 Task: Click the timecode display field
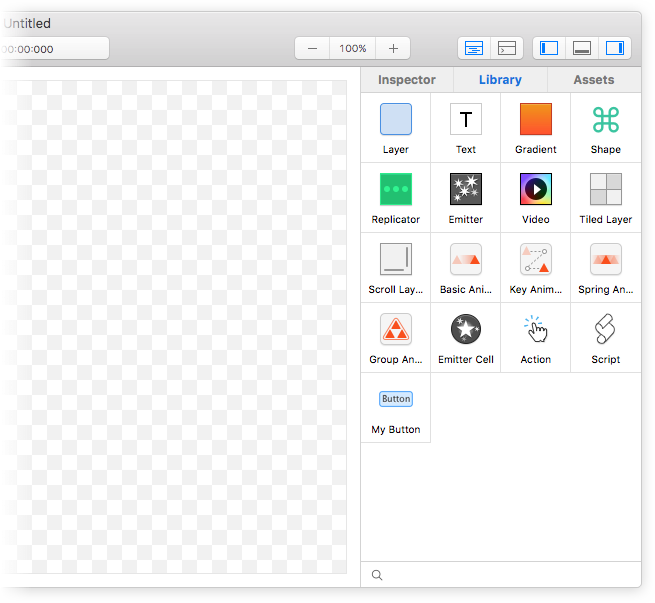pos(54,48)
